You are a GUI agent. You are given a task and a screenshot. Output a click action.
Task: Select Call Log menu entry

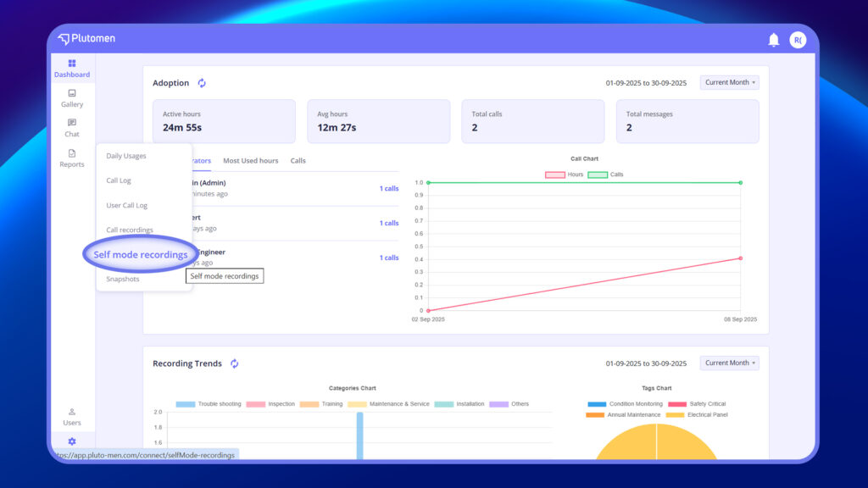pos(119,180)
